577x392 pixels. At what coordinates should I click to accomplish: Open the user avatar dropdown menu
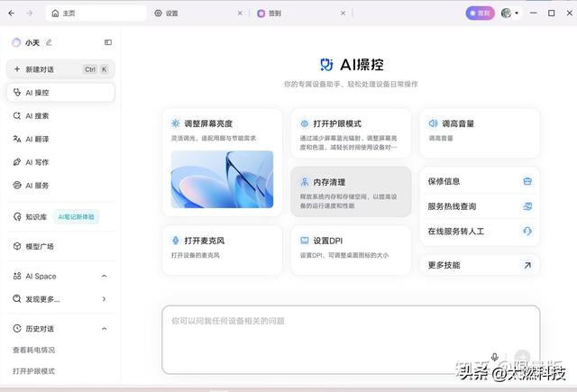click(x=509, y=14)
